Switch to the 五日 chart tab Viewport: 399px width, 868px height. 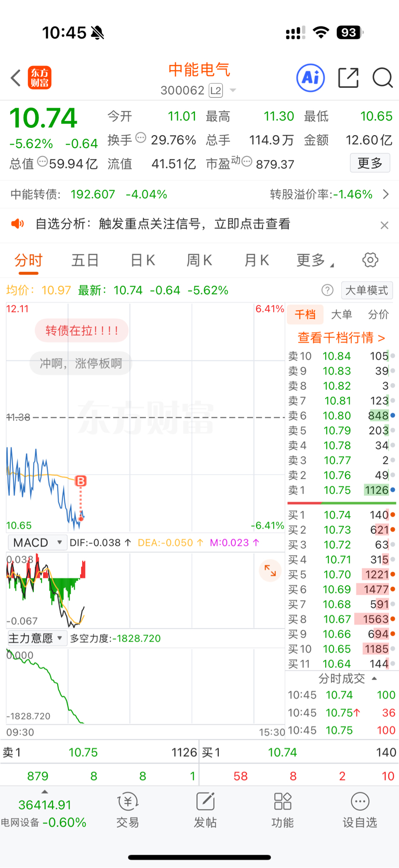(x=85, y=260)
